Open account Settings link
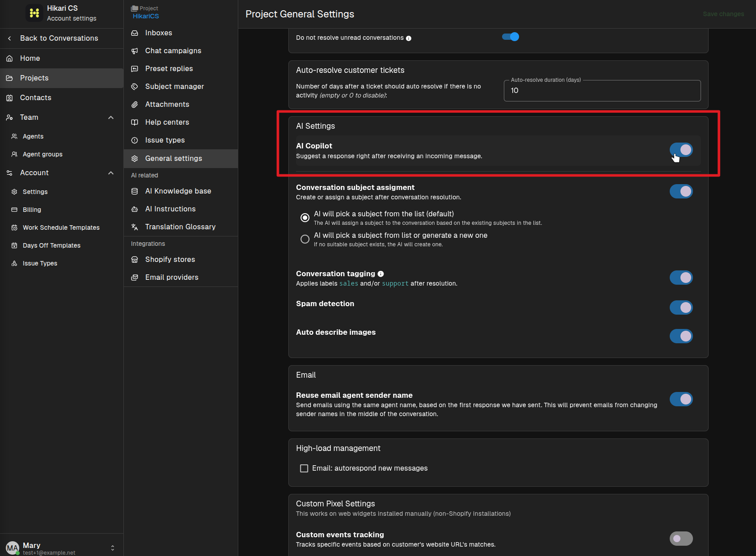This screenshot has height=556, width=756. point(62,192)
